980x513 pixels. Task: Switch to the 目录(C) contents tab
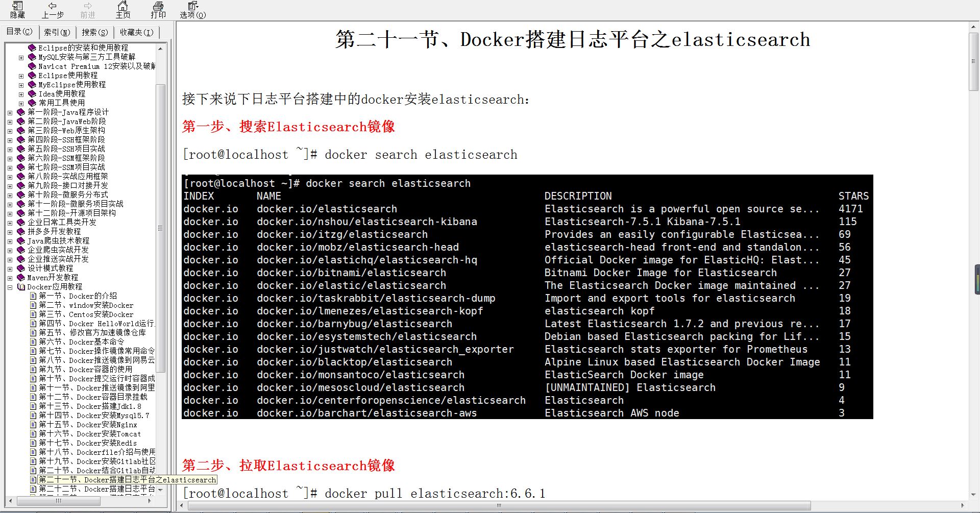tap(19, 32)
